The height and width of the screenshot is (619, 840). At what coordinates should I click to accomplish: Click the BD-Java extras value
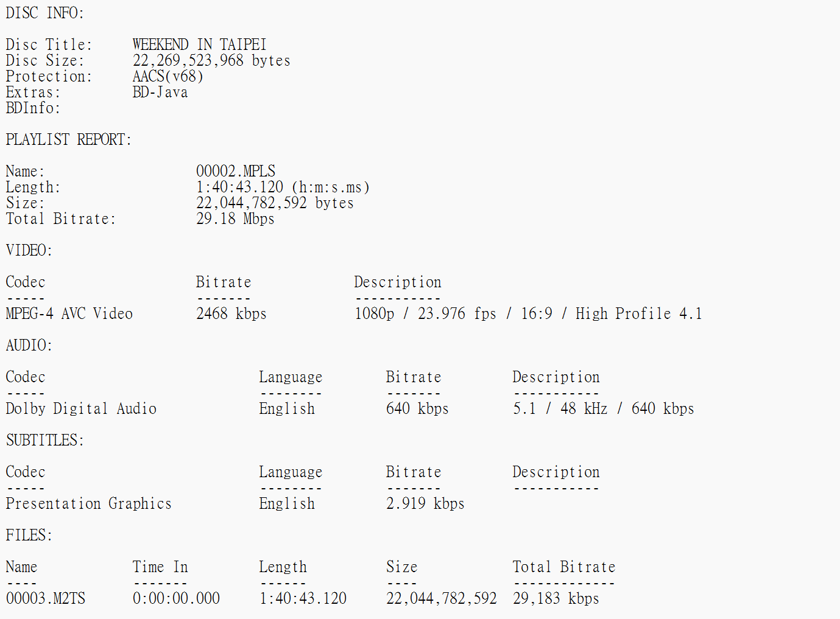(x=160, y=92)
